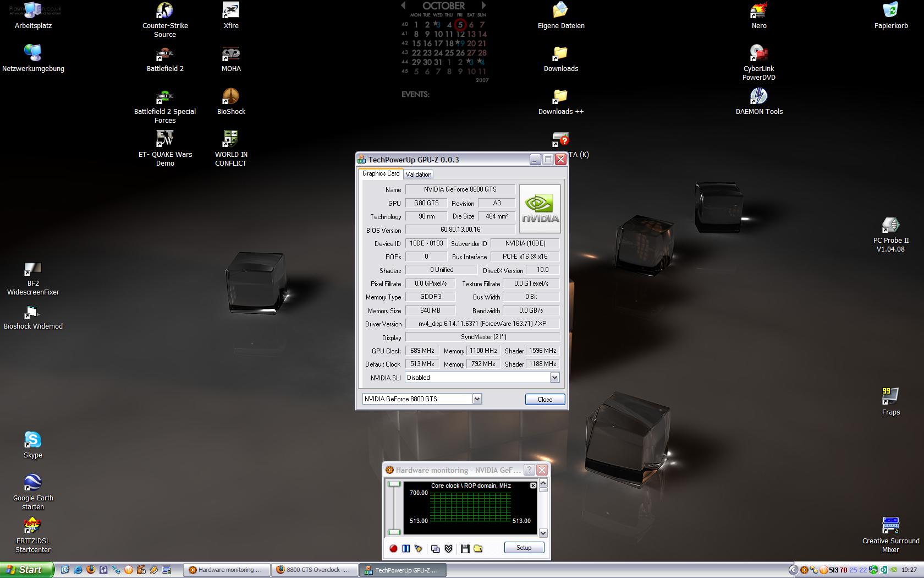Click the GPU Clock value 689 MHz

pyautogui.click(x=422, y=351)
